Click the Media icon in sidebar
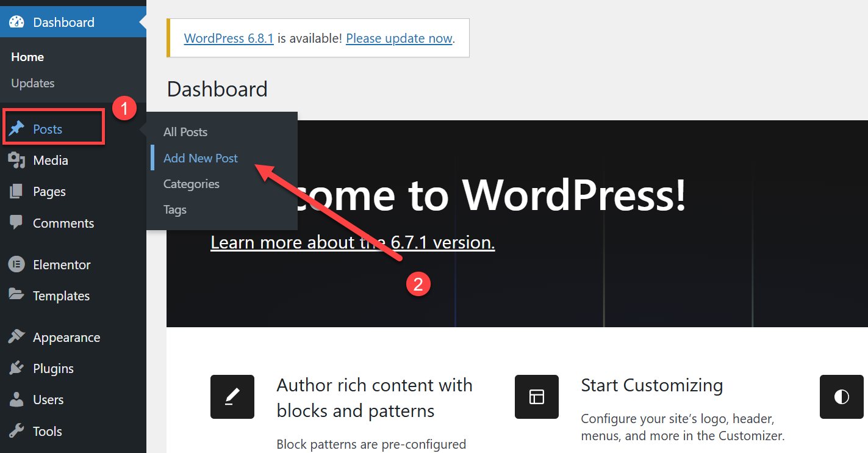The height and width of the screenshot is (453, 868). tap(16, 161)
